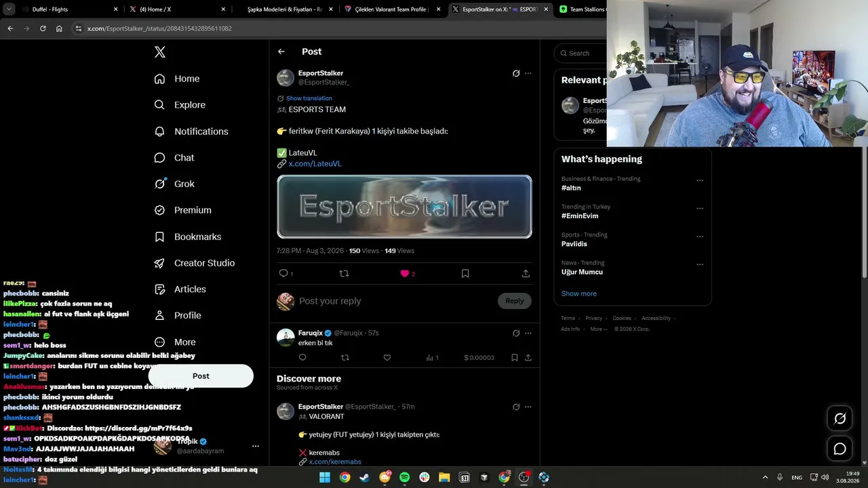Screen dimensions: 868x488
Task: Reply to Faruqix's comment
Action: [302, 357]
